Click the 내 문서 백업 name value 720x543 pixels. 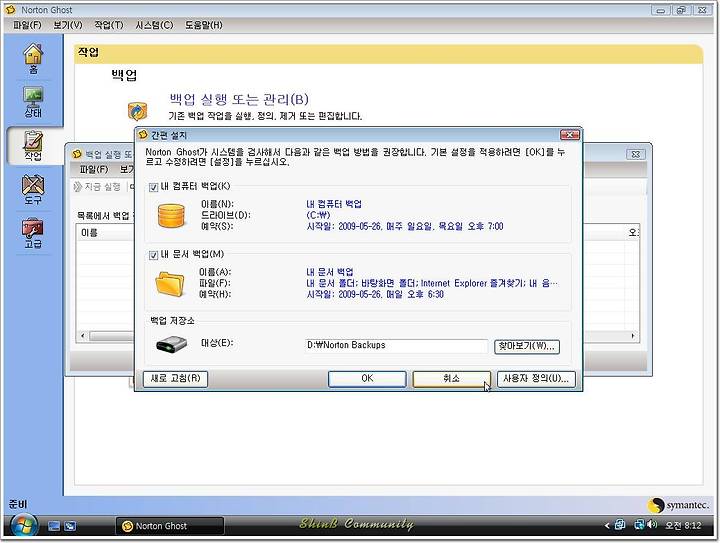[x=330, y=272]
